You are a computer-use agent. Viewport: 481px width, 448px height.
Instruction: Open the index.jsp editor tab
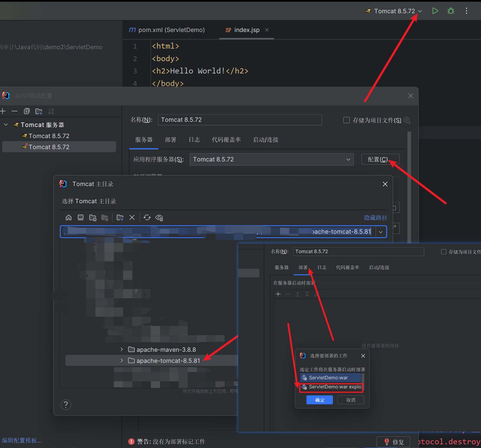(247, 30)
